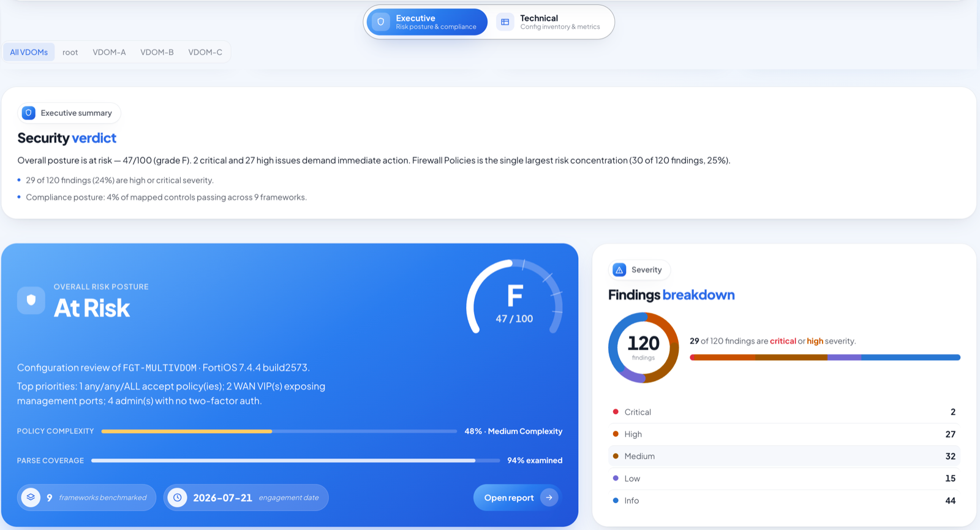This screenshot has height=530, width=980.
Task: Click the shield icon in Executive tab
Action: pos(380,22)
